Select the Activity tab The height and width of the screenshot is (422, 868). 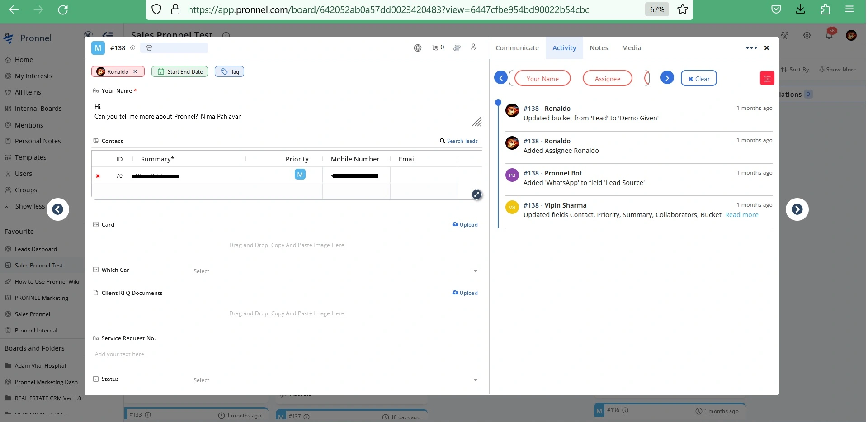click(564, 48)
